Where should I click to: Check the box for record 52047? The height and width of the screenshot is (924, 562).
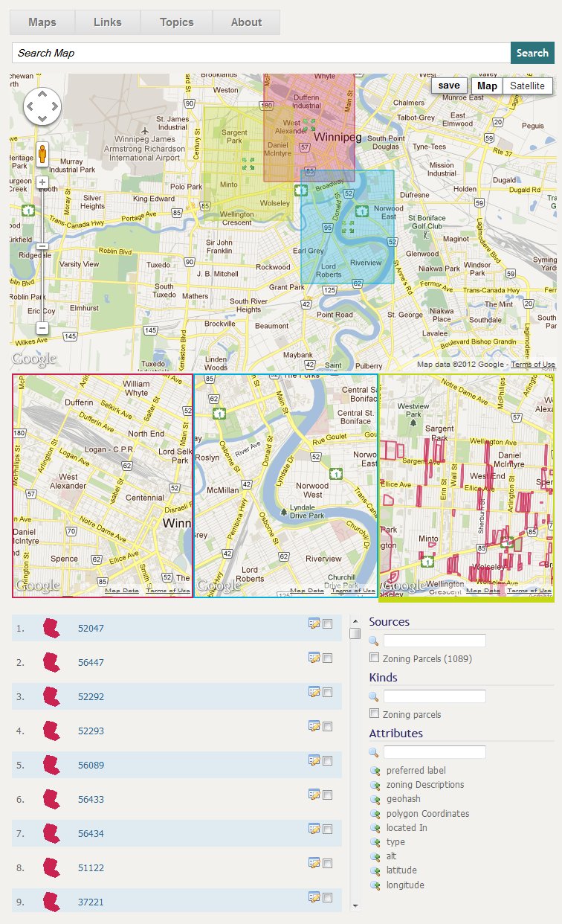click(328, 624)
